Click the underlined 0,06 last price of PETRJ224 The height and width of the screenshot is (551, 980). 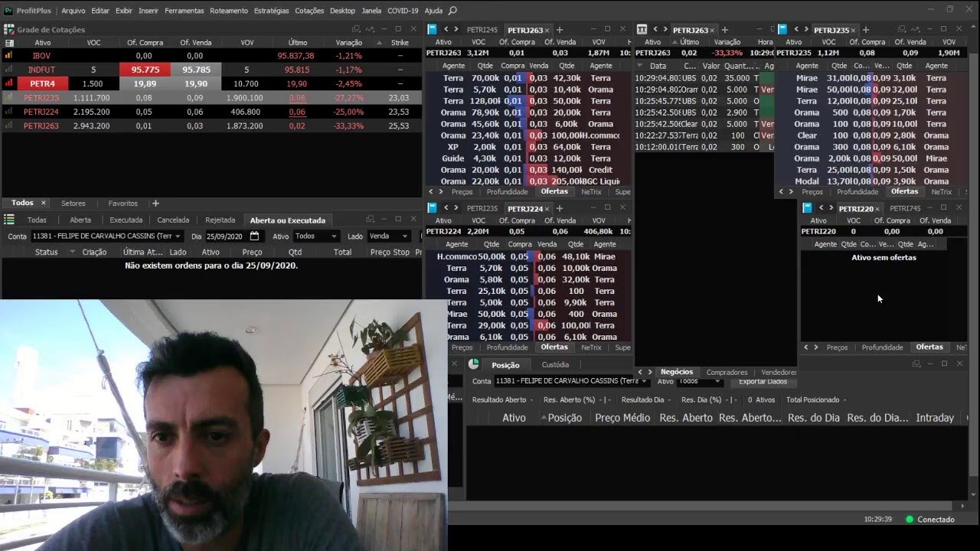pyautogui.click(x=297, y=112)
